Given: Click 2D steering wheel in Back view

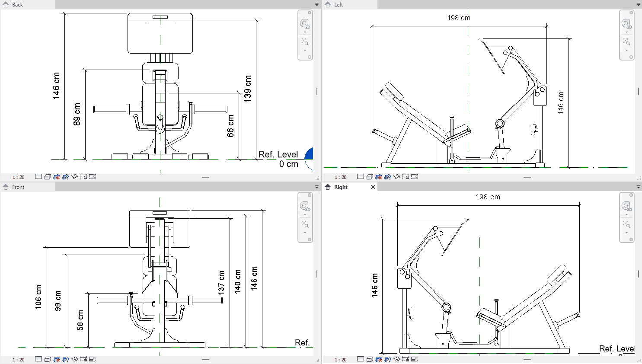Looking at the screenshot, I should (305, 23).
